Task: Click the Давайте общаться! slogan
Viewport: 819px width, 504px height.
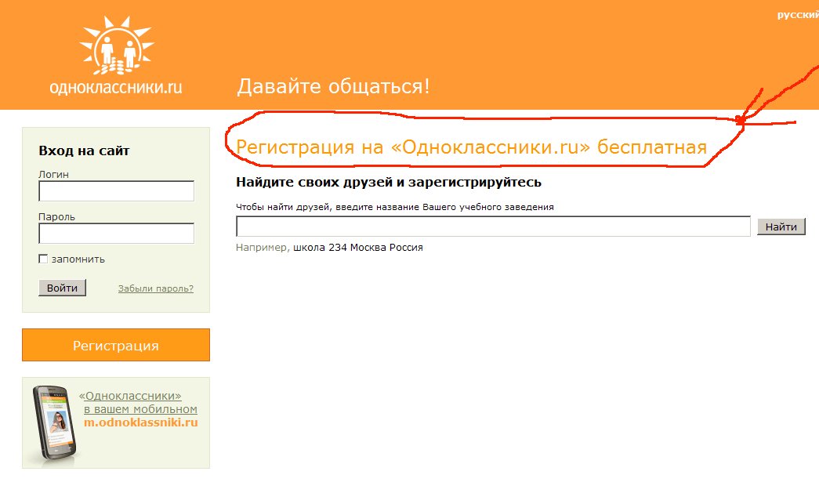Action: pos(333,86)
